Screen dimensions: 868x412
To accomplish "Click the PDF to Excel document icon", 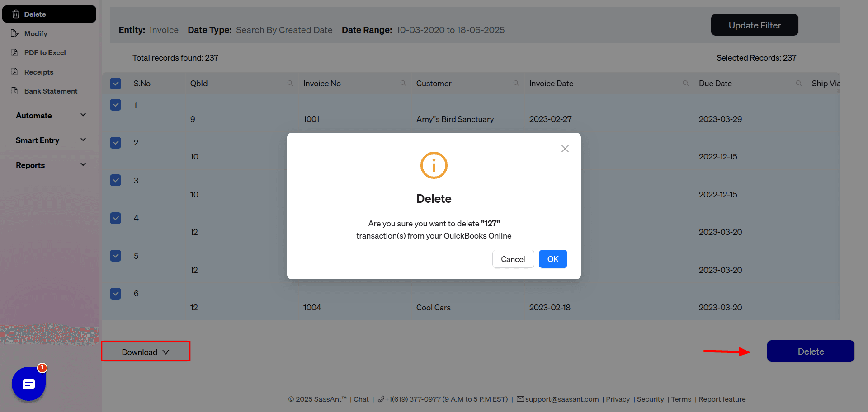I will click(15, 52).
